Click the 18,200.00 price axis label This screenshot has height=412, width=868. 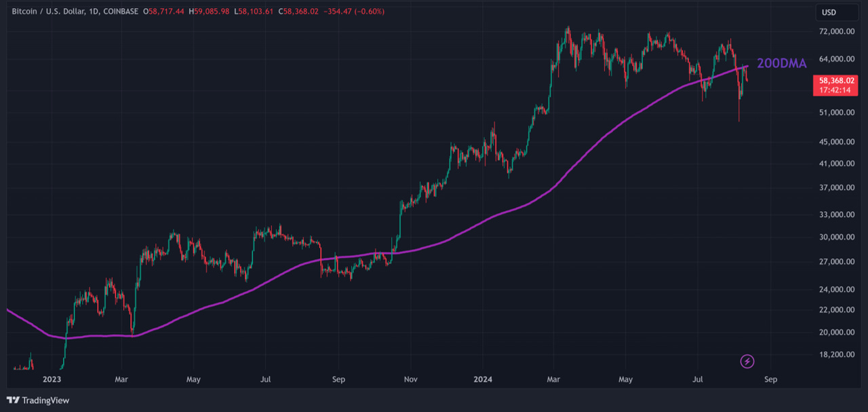(x=837, y=355)
